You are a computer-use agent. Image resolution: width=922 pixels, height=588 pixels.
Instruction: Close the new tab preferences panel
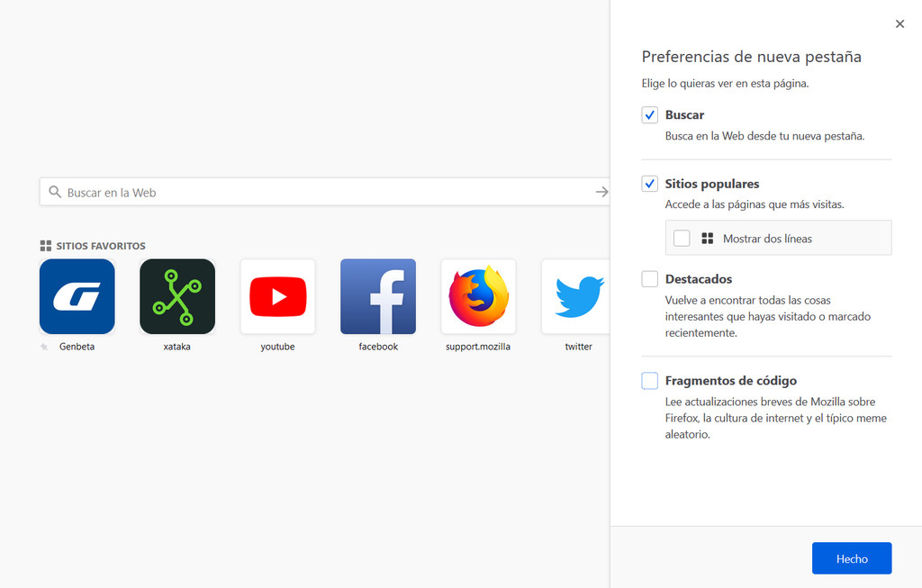click(x=899, y=23)
